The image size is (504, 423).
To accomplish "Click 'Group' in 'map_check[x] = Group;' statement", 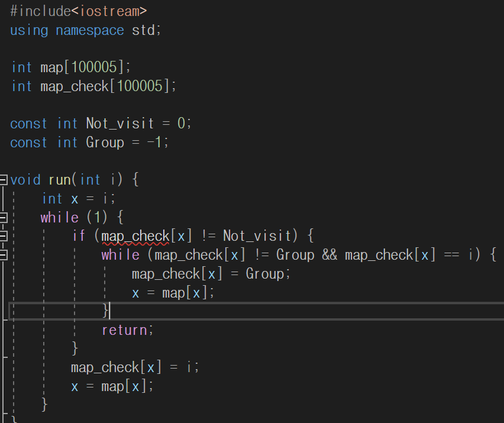I will (x=265, y=274).
